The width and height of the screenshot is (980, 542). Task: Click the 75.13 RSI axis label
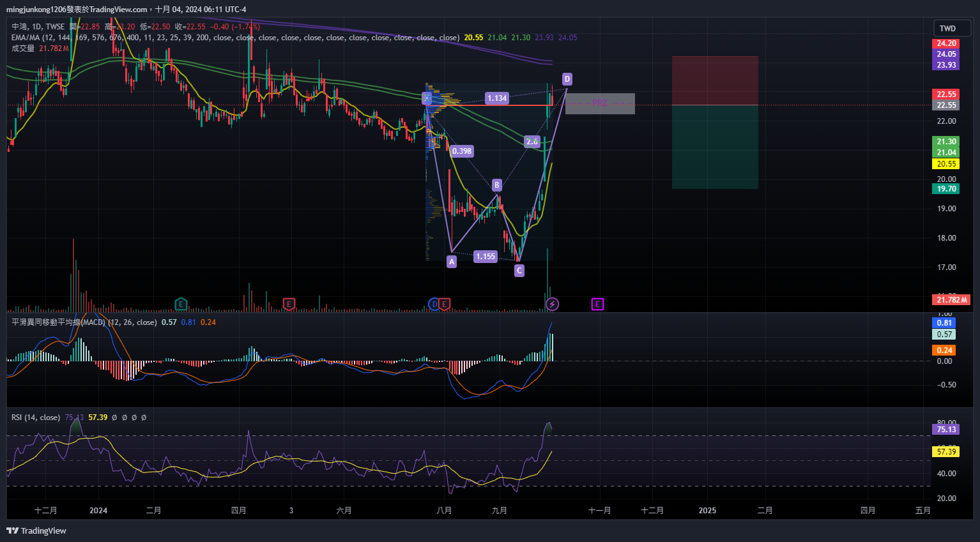pyautogui.click(x=946, y=430)
